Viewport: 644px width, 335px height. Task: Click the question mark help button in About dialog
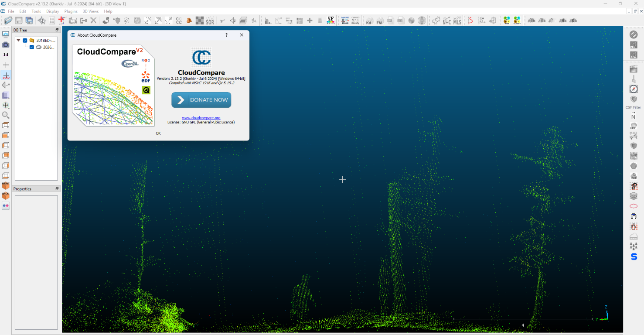[x=226, y=35]
